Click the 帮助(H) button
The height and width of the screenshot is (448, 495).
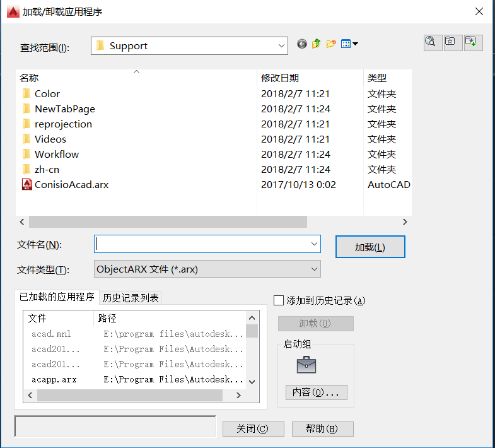click(x=322, y=428)
